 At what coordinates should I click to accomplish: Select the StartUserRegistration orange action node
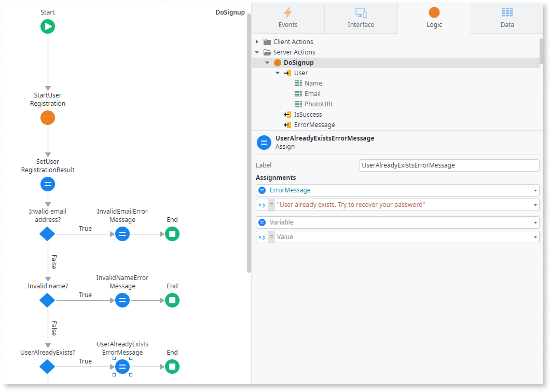pos(47,118)
